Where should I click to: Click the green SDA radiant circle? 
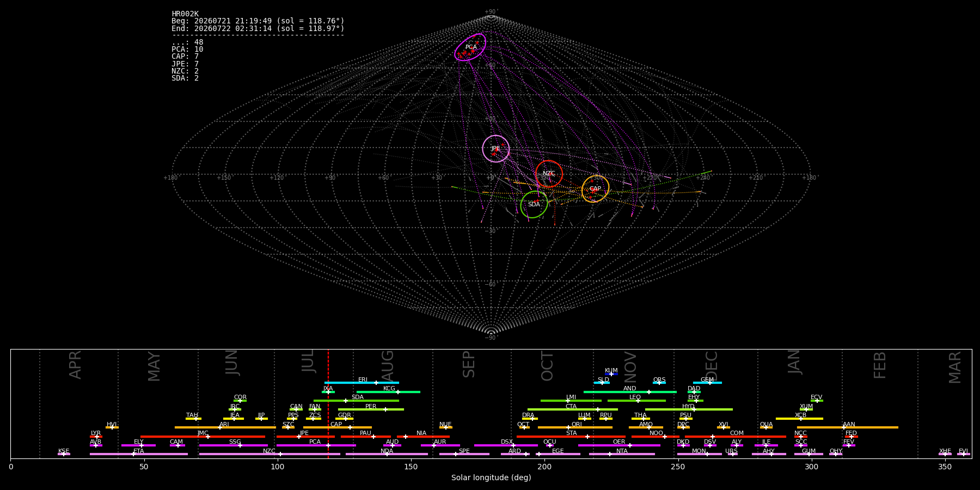(x=534, y=204)
